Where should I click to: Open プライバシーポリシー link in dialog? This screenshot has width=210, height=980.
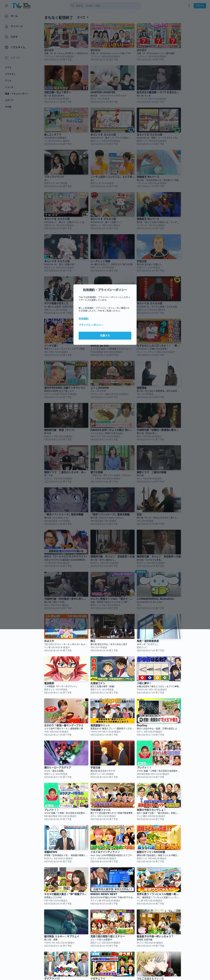click(91, 325)
